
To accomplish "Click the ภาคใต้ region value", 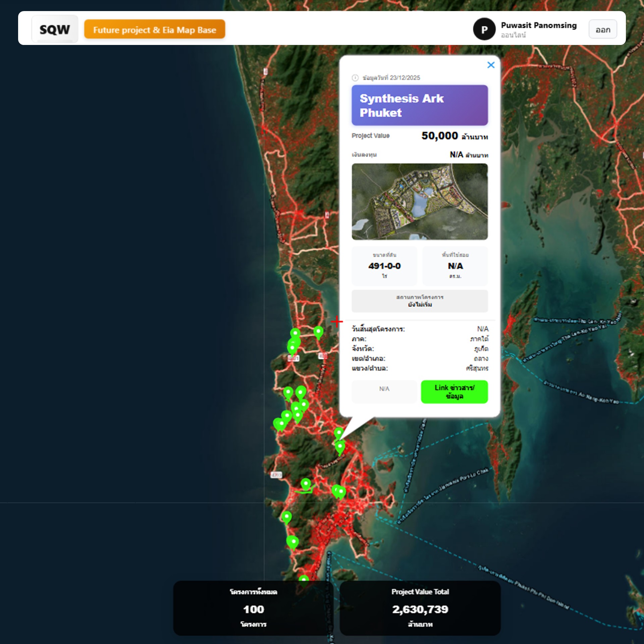I will point(479,339).
